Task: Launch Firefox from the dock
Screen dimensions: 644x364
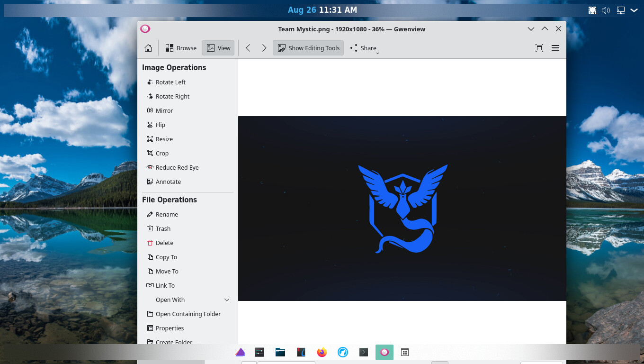Action: (322, 352)
